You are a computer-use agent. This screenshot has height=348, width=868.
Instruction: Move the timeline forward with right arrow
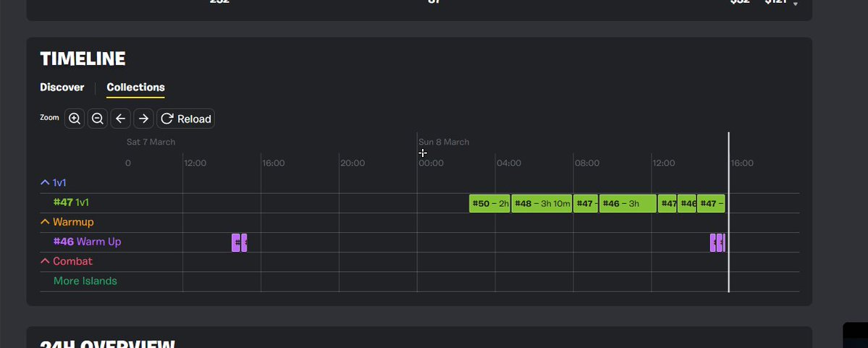click(x=143, y=119)
